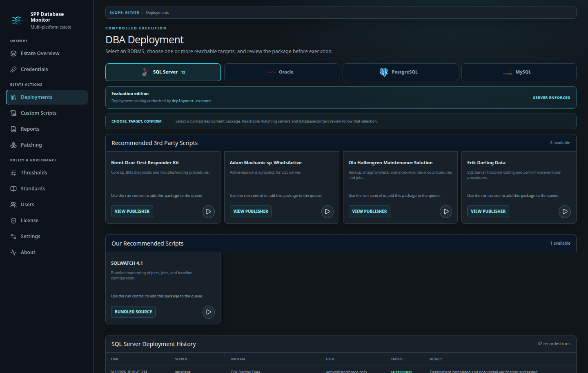Open Reports document icon
This screenshot has height=373, width=588.
(x=13, y=129)
